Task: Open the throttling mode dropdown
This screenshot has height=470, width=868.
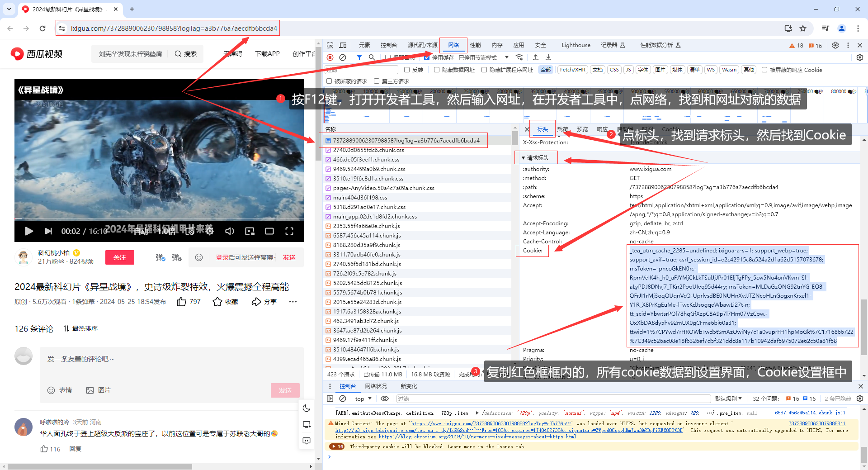Action: click(x=484, y=57)
